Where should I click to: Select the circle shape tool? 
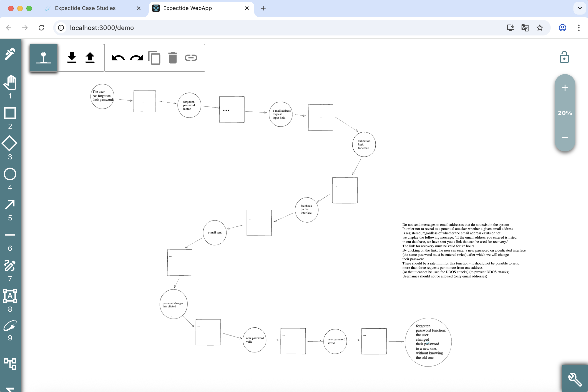10,174
